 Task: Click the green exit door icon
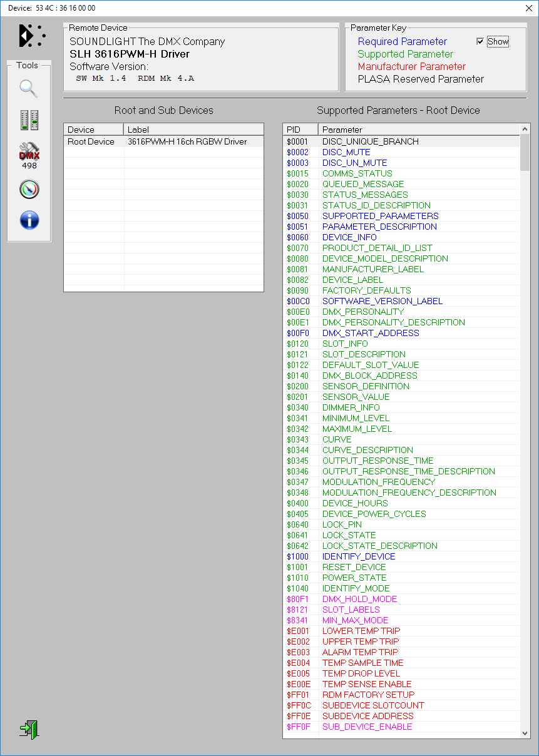pyautogui.click(x=29, y=729)
